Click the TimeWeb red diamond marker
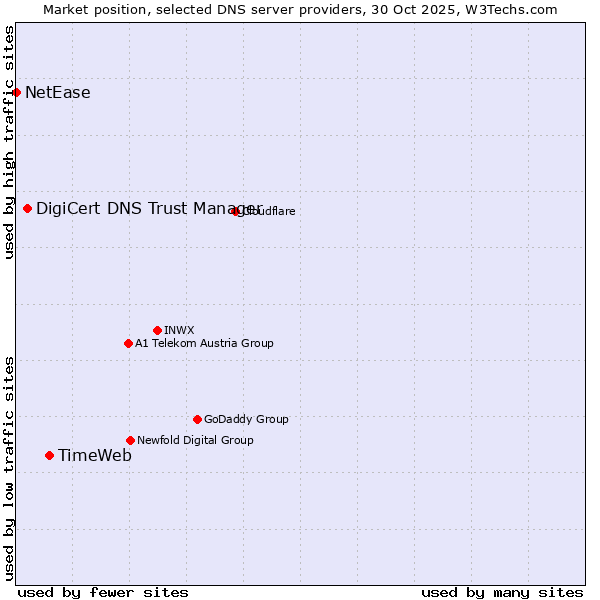The height and width of the screenshot is (600, 600). coord(49,456)
